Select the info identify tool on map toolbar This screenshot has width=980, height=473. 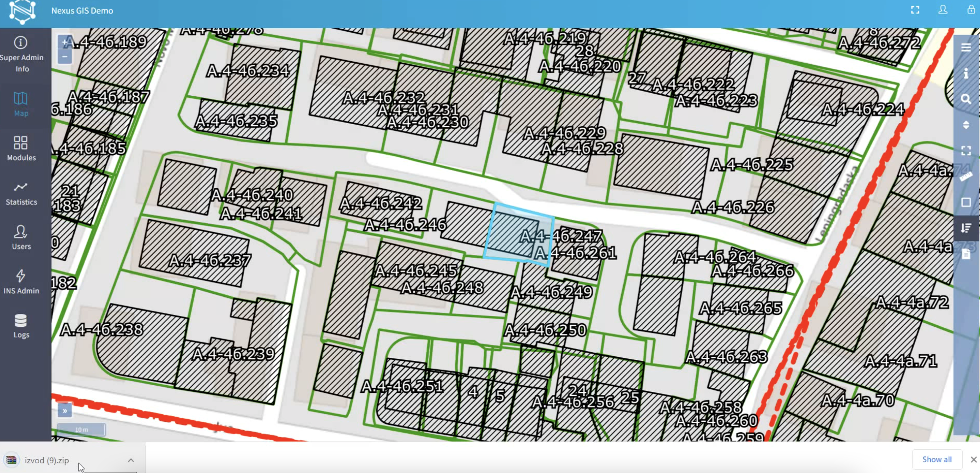click(x=966, y=73)
